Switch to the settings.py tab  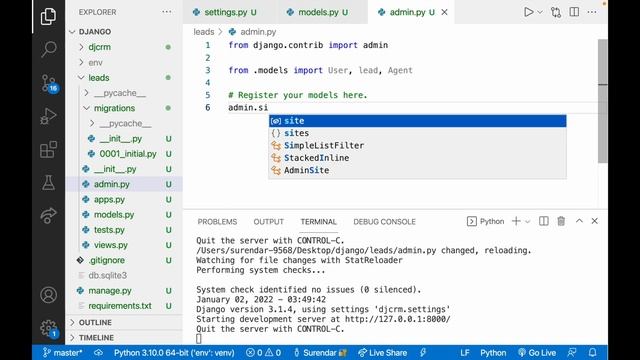pos(230,12)
